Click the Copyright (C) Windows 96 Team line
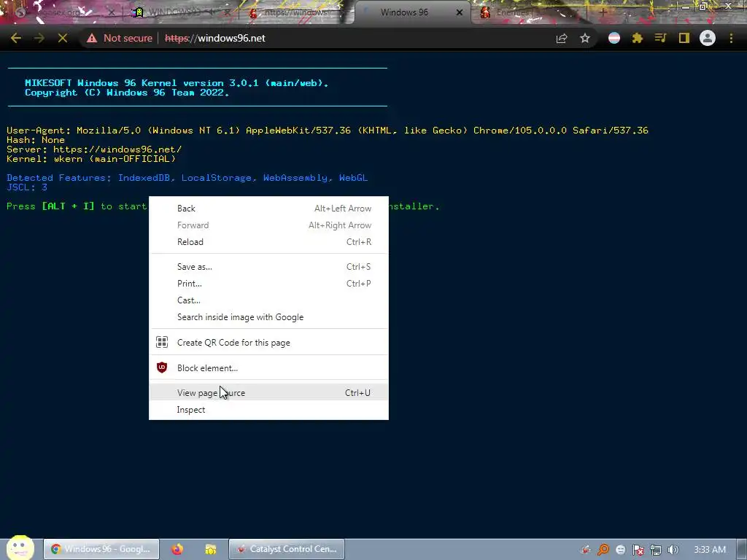 pos(127,93)
